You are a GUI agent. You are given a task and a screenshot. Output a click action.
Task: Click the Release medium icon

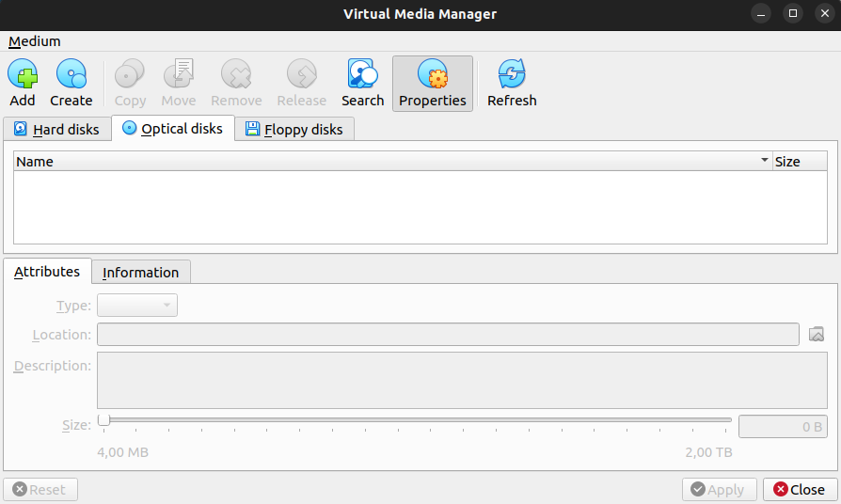[x=301, y=74]
